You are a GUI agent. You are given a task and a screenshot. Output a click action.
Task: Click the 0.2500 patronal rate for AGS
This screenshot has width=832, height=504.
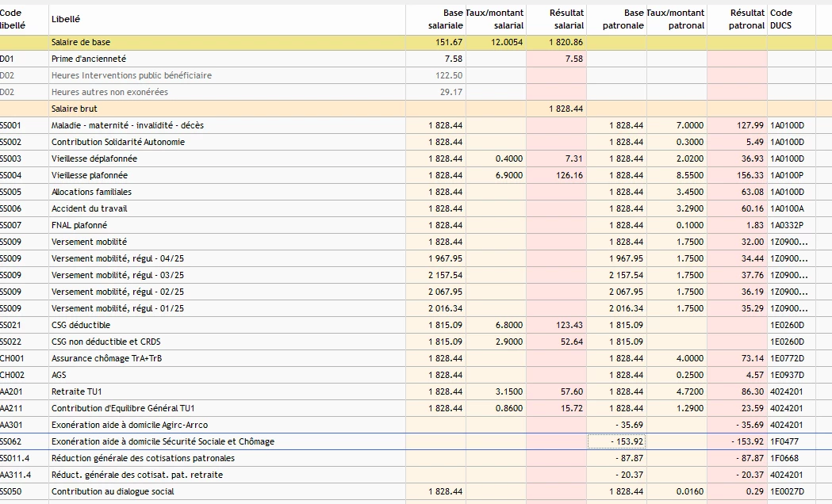pos(689,375)
